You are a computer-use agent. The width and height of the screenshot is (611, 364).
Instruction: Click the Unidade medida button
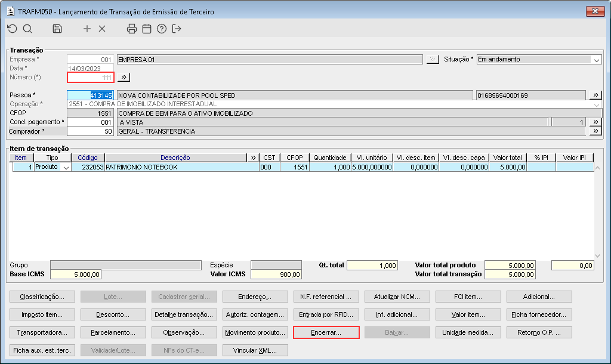tap(468, 332)
